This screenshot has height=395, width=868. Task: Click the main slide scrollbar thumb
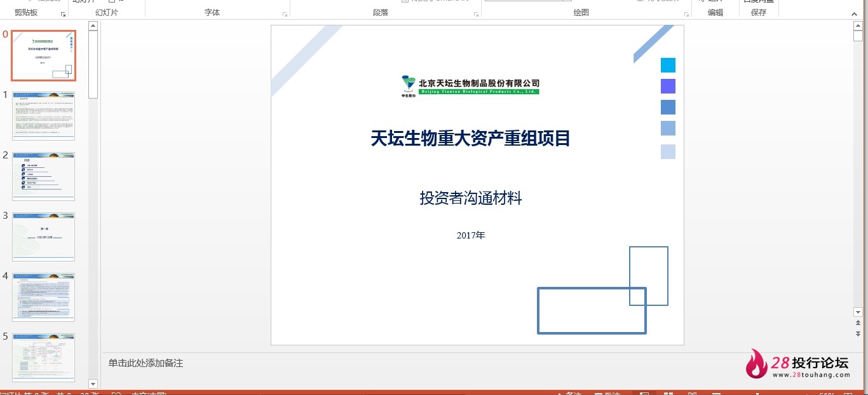click(x=858, y=36)
